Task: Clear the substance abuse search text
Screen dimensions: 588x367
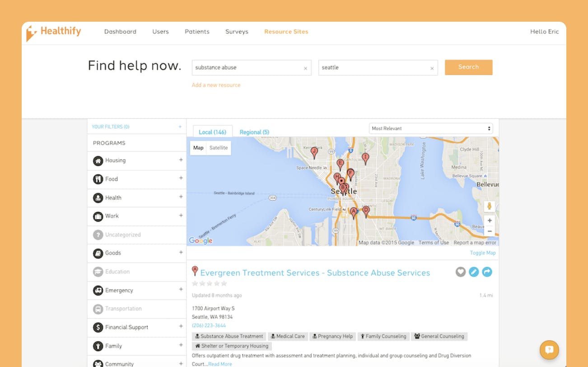Action: 305,68
